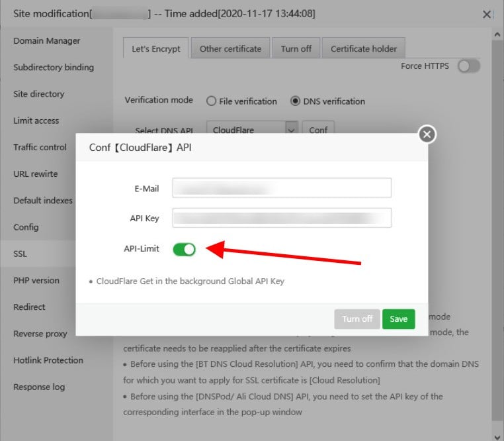Save the CloudFlare API configuration
The height and width of the screenshot is (441, 504).
(399, 319)
